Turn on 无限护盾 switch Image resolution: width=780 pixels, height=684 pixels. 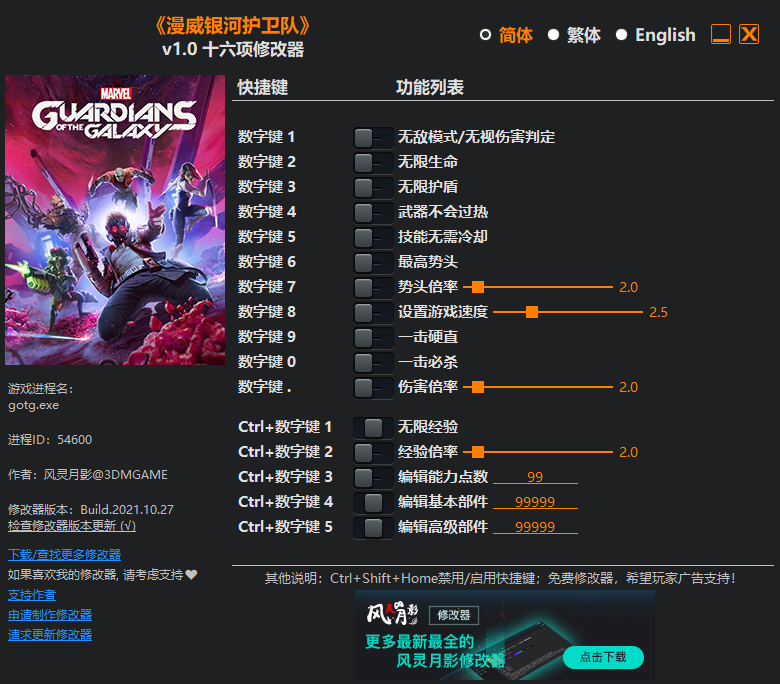coord(373,188)
